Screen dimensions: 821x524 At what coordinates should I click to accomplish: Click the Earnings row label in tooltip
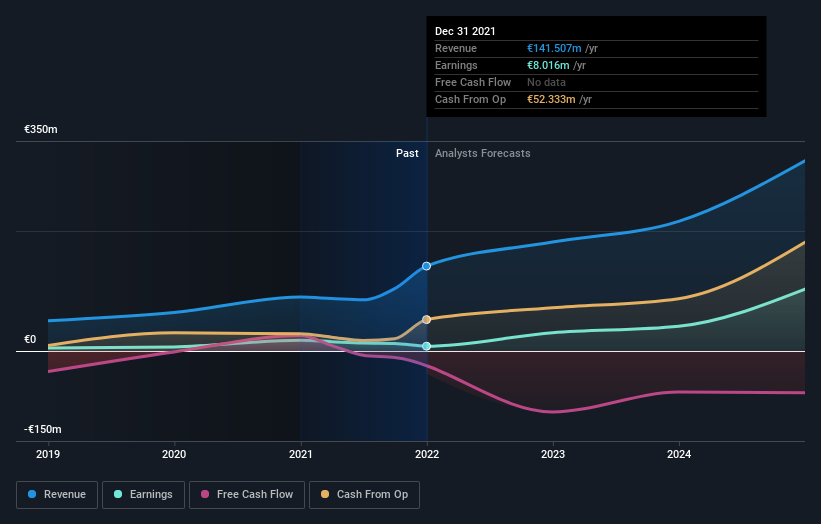click(x=456, y=65)
